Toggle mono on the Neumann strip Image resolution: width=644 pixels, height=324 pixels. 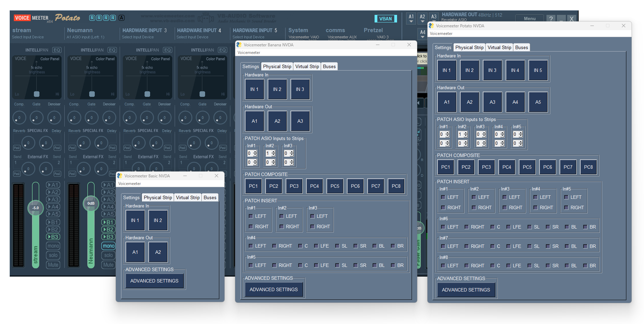[x=108, y=246]
